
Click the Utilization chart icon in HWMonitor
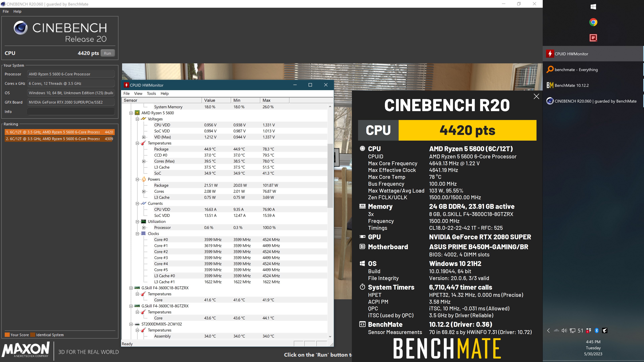(144, 221)
